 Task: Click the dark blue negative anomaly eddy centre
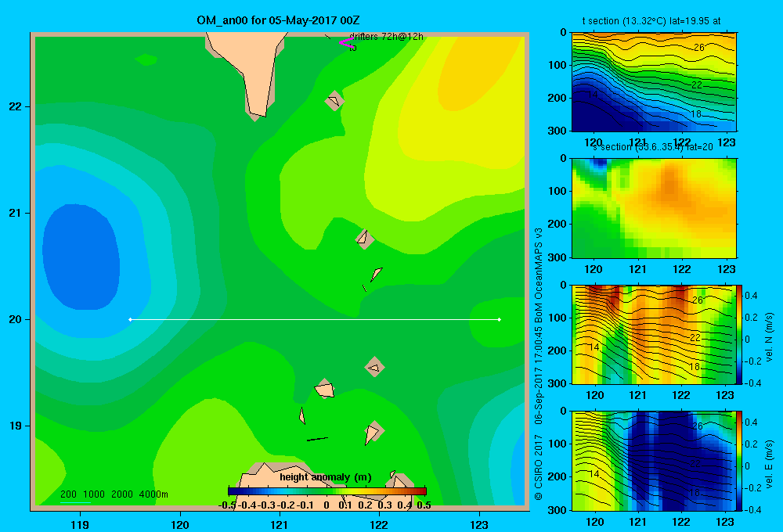tap(81, 257)
